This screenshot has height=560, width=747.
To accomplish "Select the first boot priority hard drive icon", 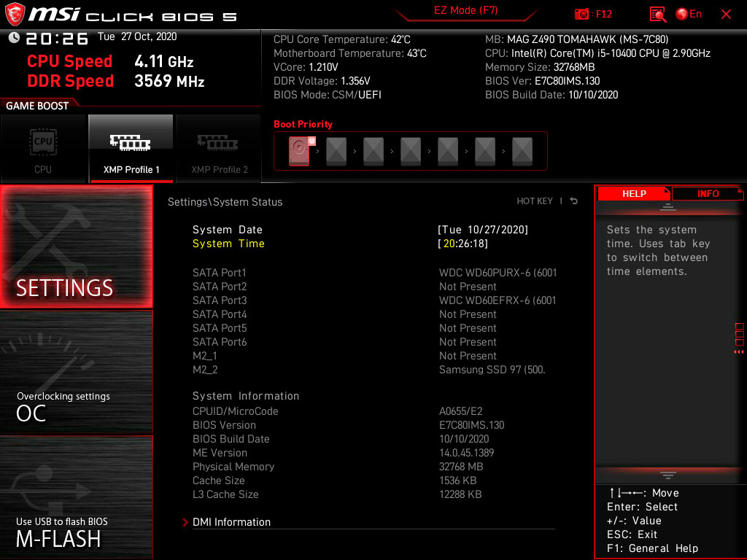I will click(300, 151).
